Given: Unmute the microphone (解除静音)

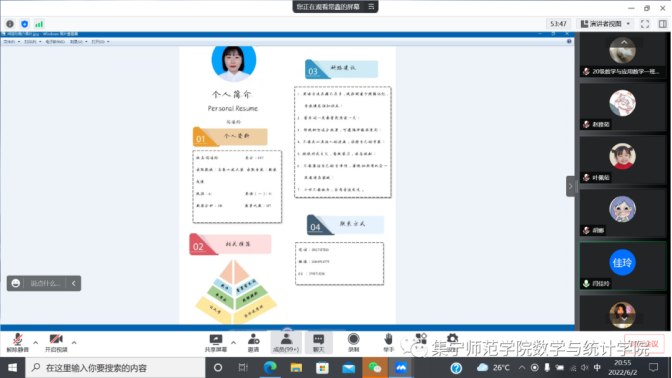Looking at the screenshot, I should tap(17, 343).
